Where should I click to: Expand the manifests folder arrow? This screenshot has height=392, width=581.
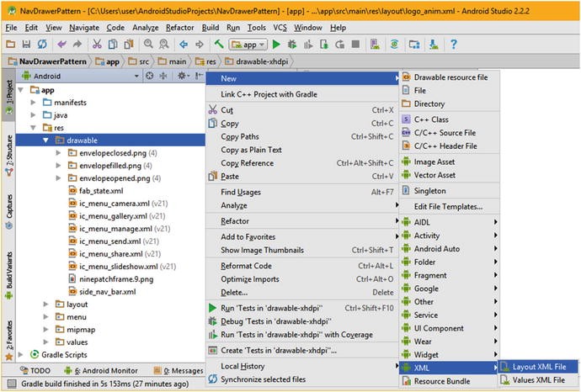34,103
